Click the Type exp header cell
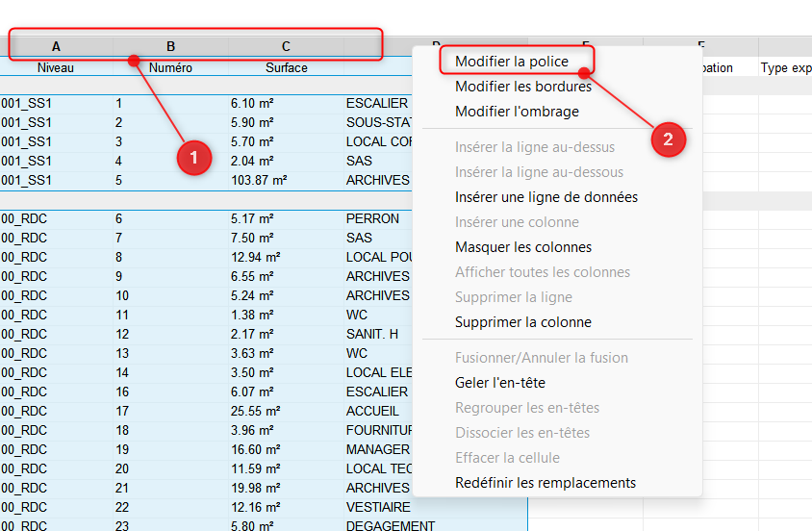Image resolution: width=812 pixels, height=531 pixels. [x=785, y=67]
